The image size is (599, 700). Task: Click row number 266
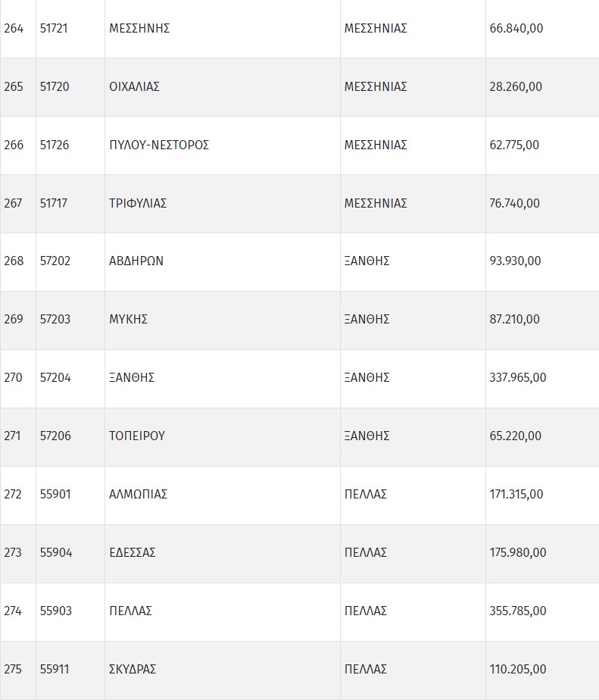tap(14, 145)
